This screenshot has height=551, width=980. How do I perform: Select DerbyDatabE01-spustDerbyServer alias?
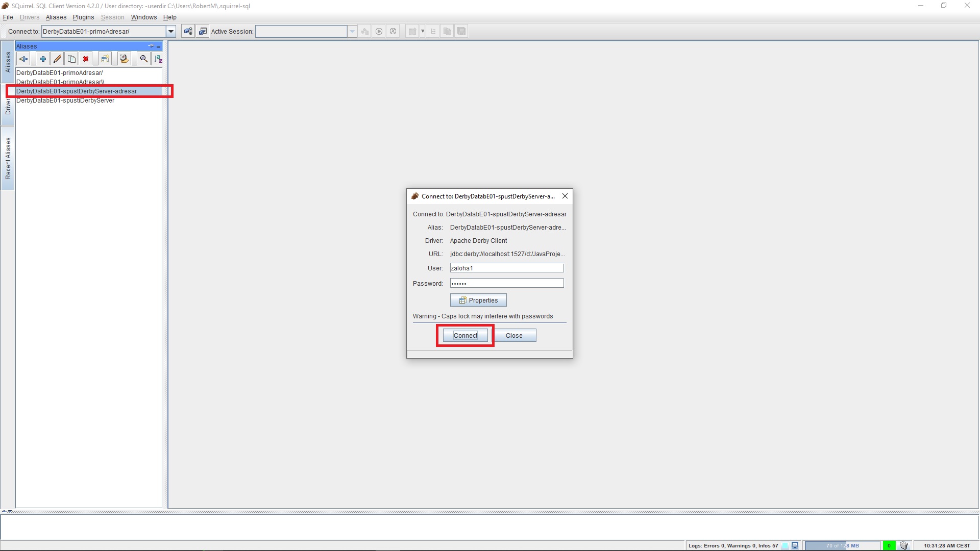pos(65,100)
